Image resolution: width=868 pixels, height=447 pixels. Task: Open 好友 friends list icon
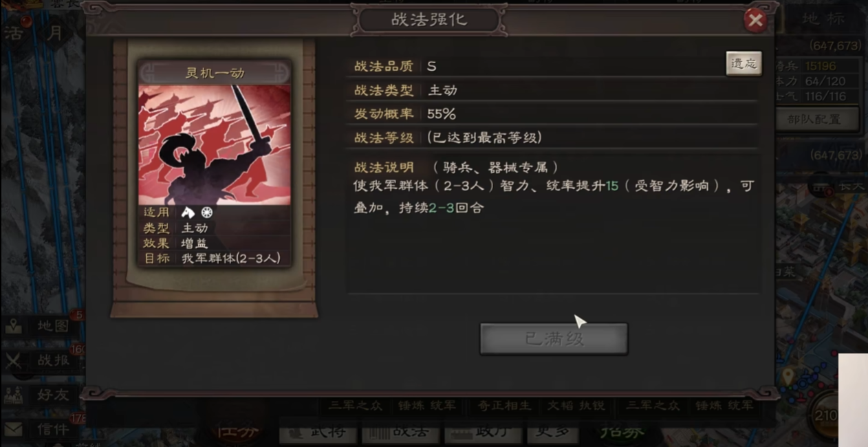[43, 395]
